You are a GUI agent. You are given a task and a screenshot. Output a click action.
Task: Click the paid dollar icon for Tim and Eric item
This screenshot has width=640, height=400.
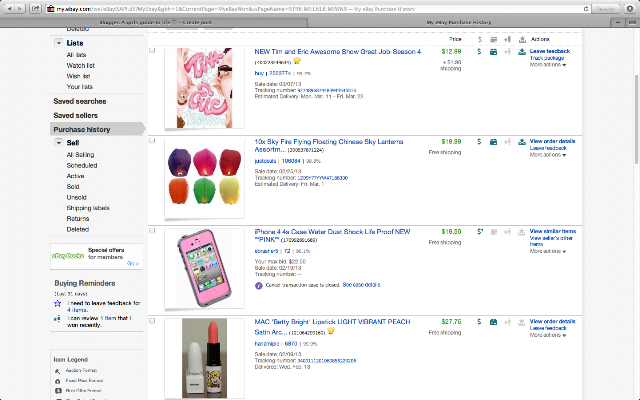point(480,52)
